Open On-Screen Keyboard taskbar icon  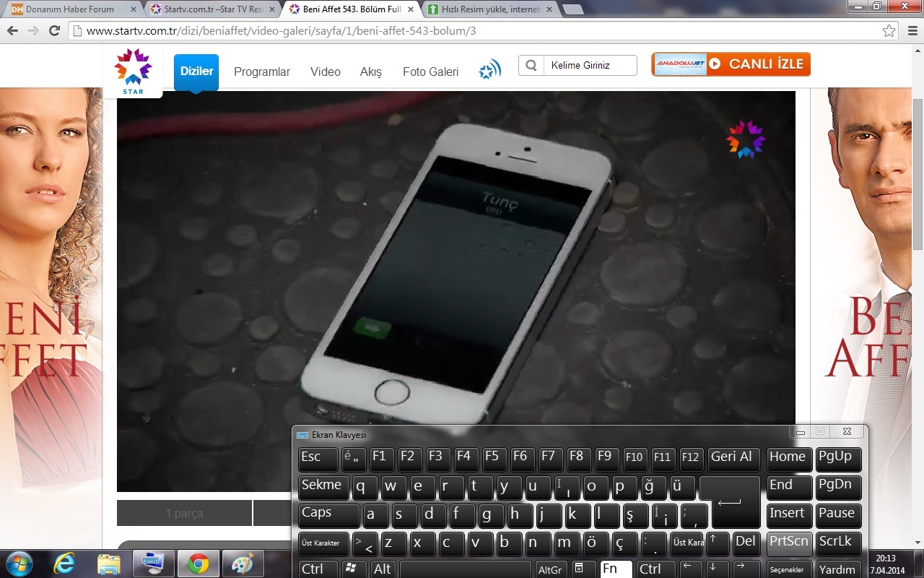[154, 564]
